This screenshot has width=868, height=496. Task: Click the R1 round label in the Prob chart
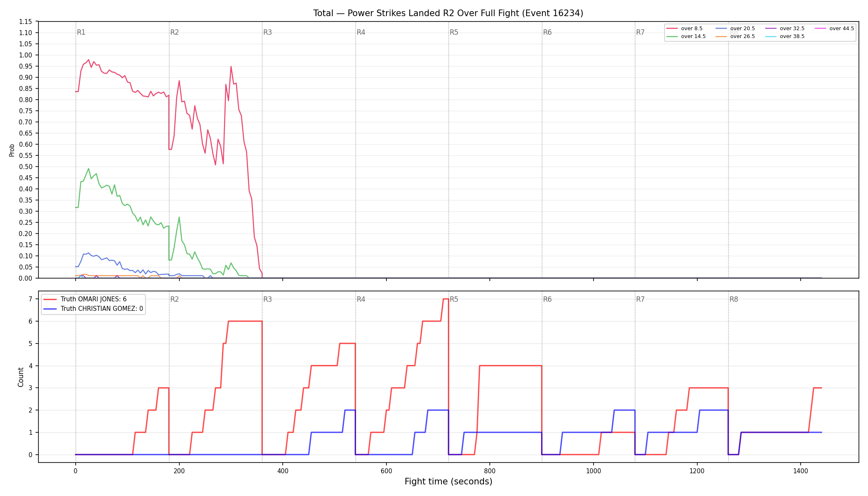click(x=81, y=32)
